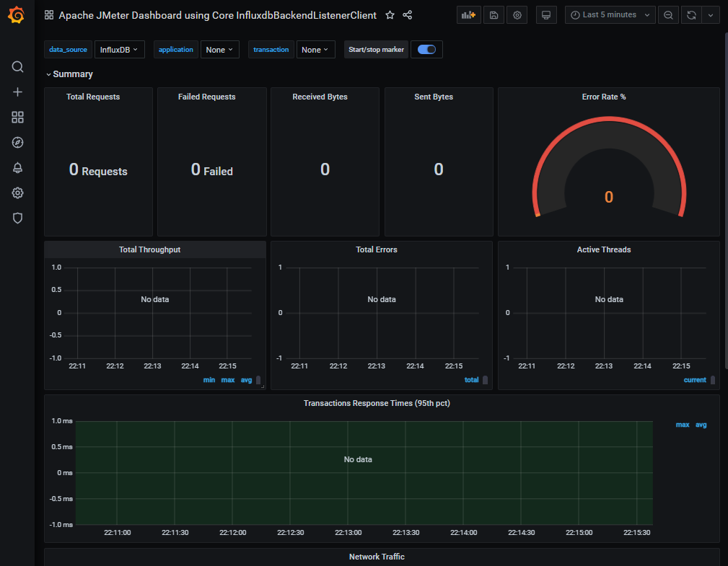
Task: Open the Network Traffic panel title menu
Action: pos(377,557)
